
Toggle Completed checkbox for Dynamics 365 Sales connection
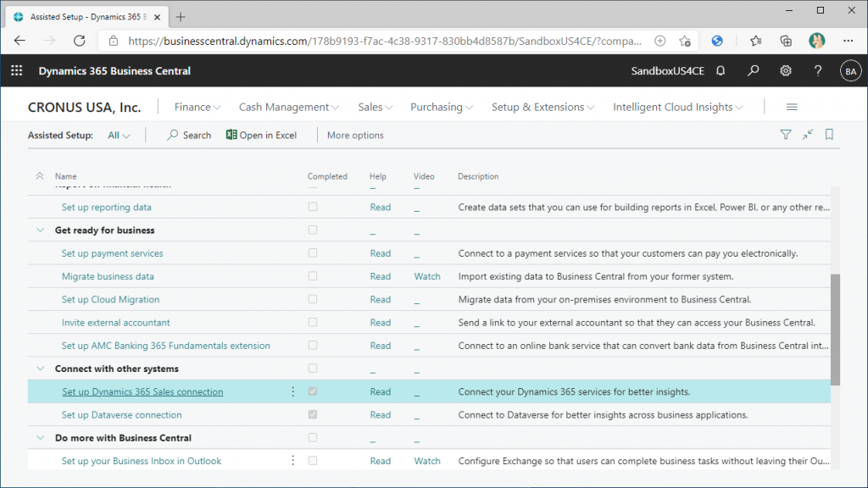[313, 391]
